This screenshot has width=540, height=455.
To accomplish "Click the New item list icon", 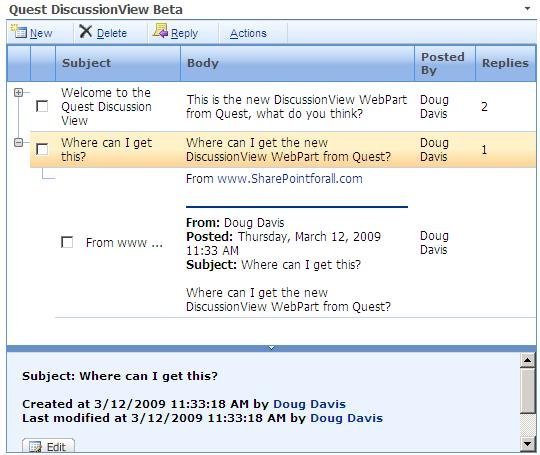I will point(19,31).
